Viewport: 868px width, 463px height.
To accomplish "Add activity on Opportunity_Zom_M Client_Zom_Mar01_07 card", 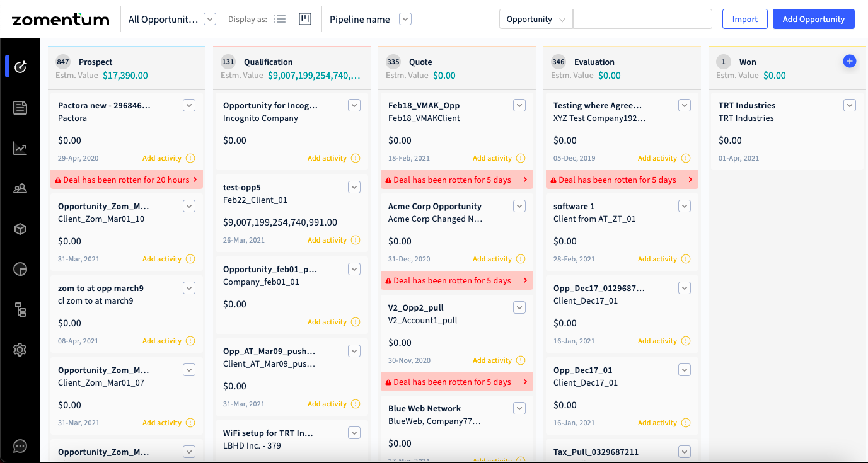I will pos(162,423).
